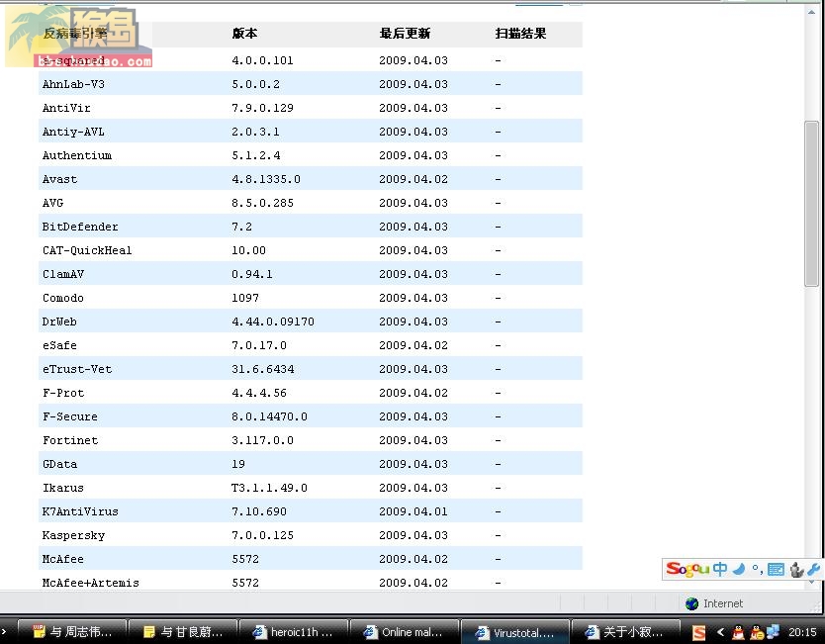Select the K7AntiVirus engine name
The width and height of the screenshot is (825, 644).
click(x=80, y=511)
